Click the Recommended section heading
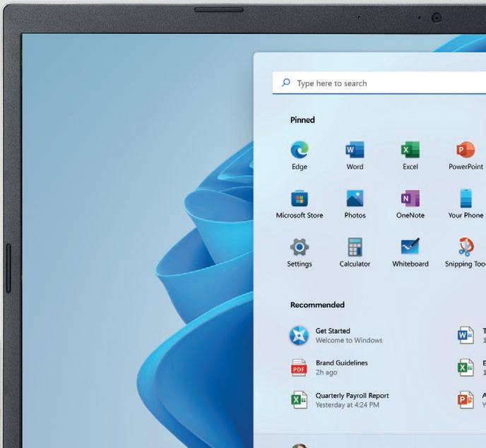 (317, 305)
